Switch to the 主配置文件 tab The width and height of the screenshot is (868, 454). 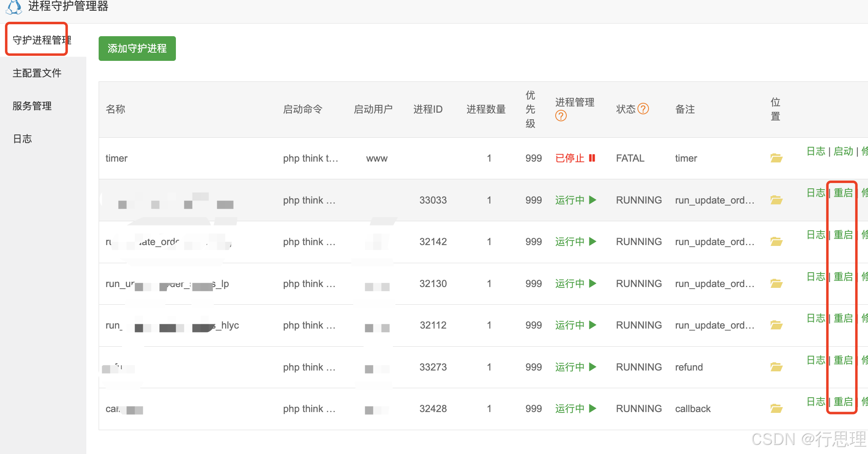coord(37,73)
